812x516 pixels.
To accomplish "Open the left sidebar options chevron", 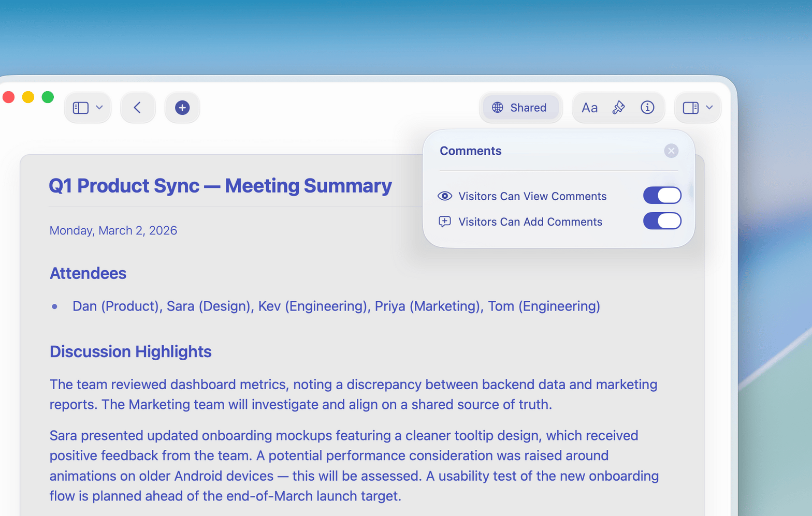I will tap(99, 108).
